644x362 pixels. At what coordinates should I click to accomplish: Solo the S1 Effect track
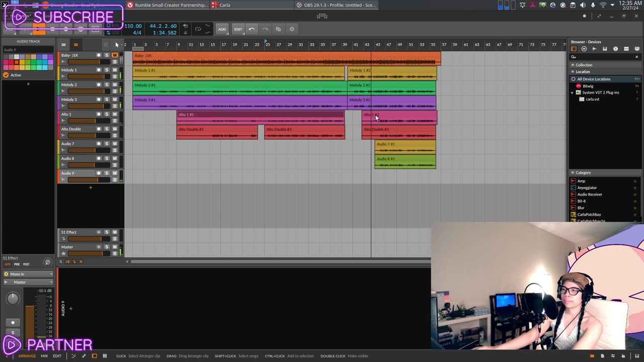[107, 232]
